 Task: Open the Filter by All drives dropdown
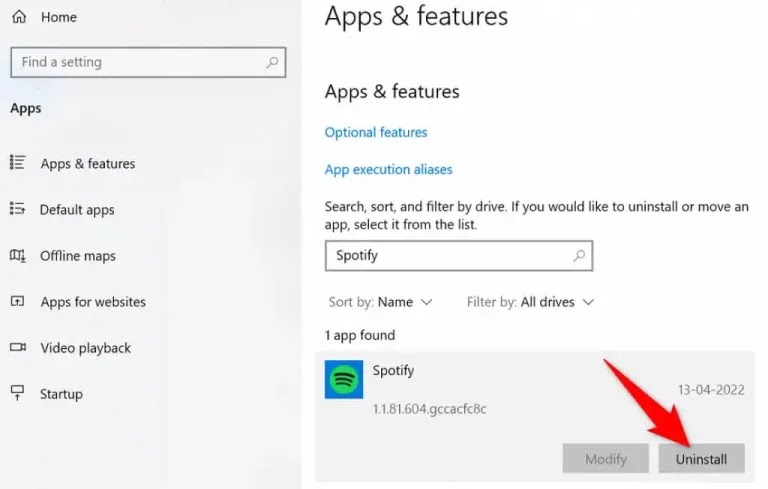coord(530,302)
